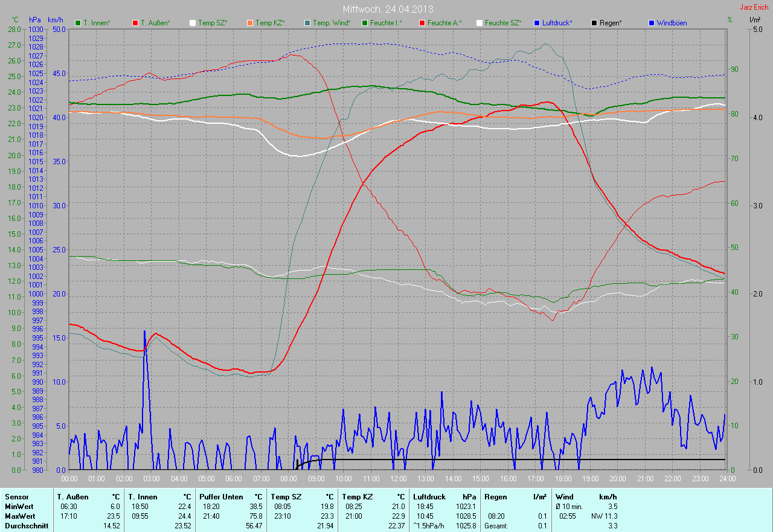Viewport: 773px width, 532px height.
Task: Select the Puffer Unten column header
Action: [x=221, y=496]
